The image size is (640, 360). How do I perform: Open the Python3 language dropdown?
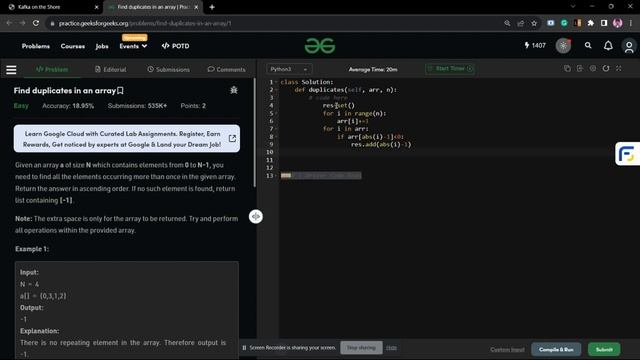point(289,69)
